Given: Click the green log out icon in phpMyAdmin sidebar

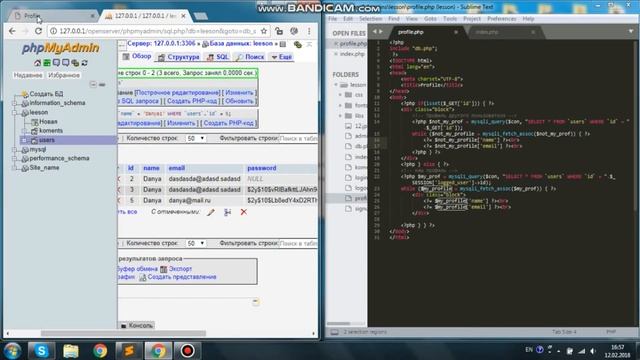Looking at the screenshot, I should point(47,63).
